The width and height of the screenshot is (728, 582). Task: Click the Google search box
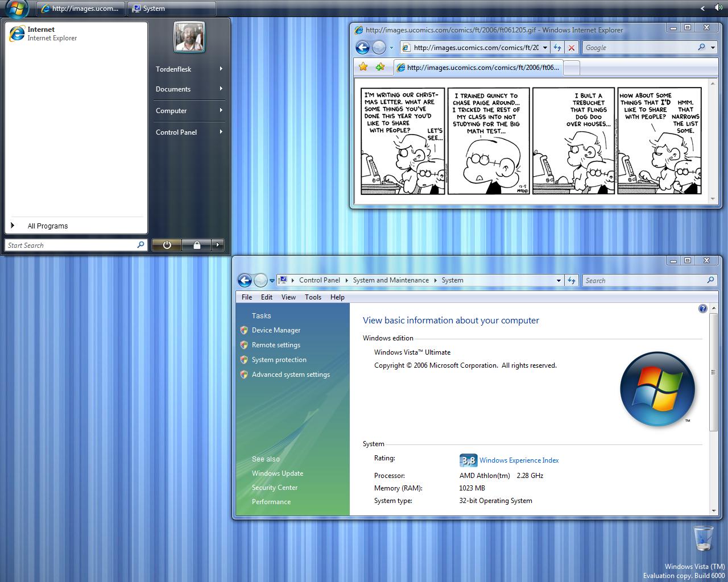pos(639,48)
